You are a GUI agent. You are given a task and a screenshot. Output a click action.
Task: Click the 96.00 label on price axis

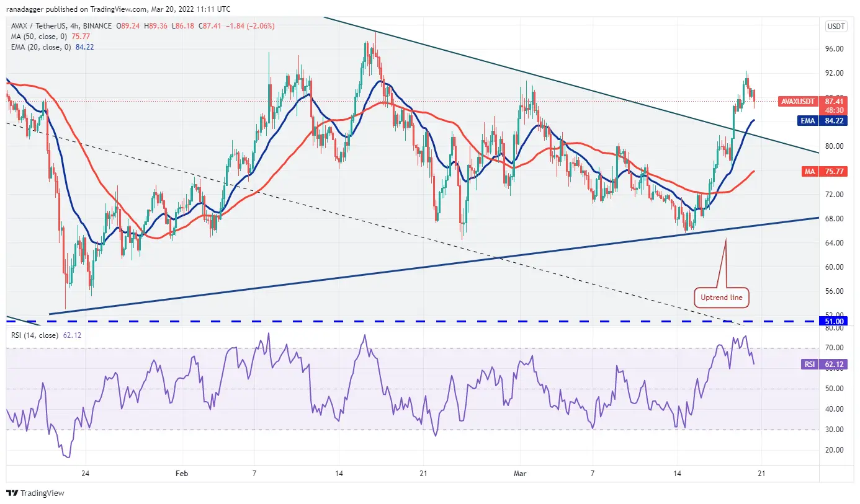pyautogui.click(x=835, y=48)
